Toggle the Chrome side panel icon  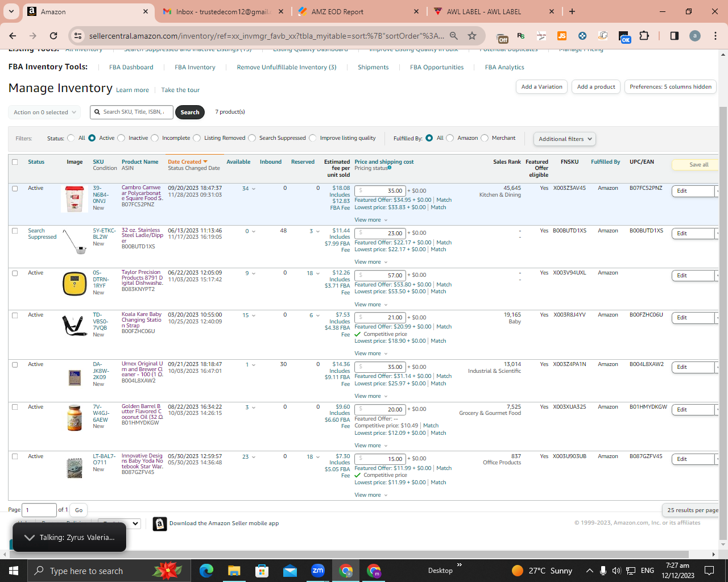point(675,36)
